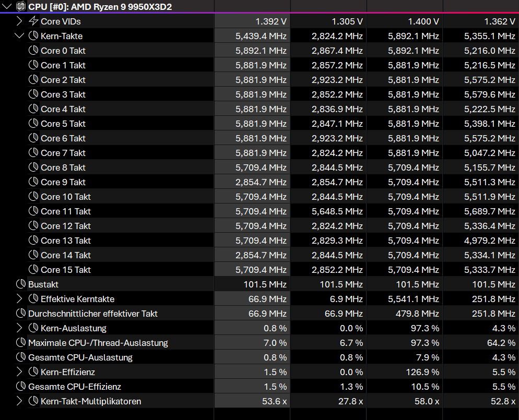Click the value 479.8 MHz
Screen dimensions: 519x420
(x=417, y=314)
